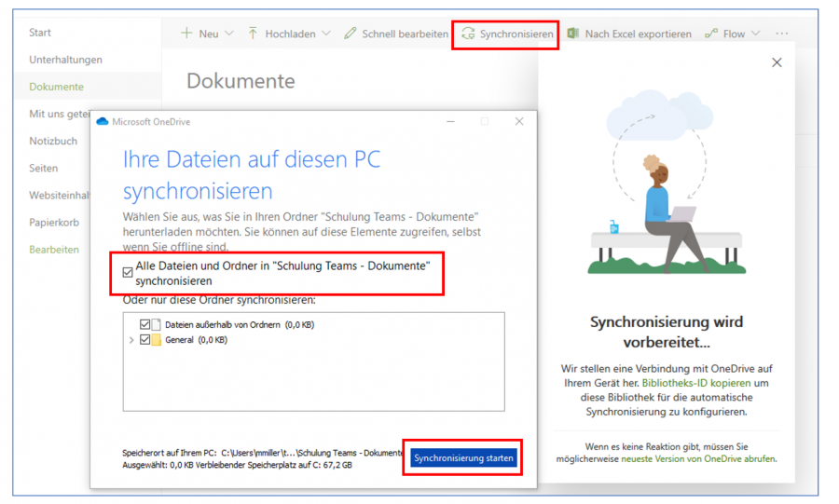Click the Bearbeiten link in left navigation
Viewport: 839px width, 504px height.
[x=54, y=250]
